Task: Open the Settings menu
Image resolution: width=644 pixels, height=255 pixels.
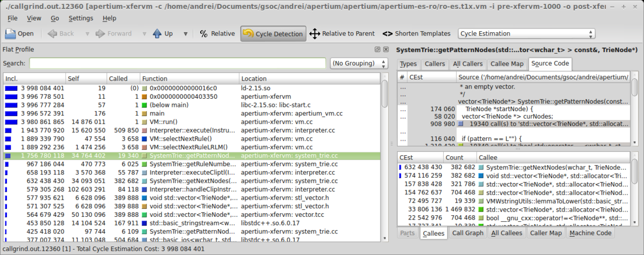Action: [80, 18]
